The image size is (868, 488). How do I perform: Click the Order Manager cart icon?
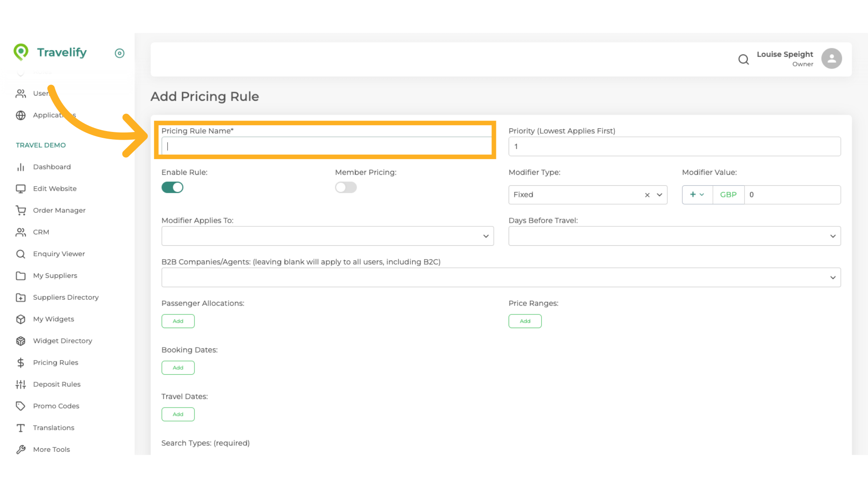pos(21,210)
